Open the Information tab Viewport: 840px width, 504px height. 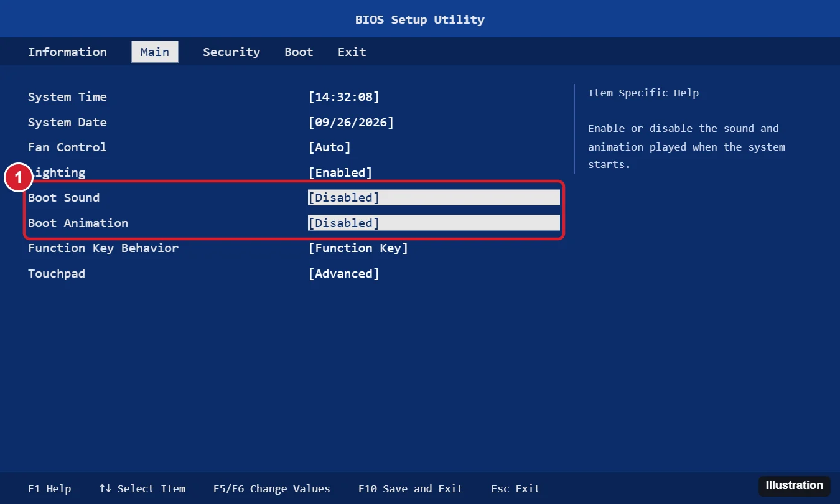pos(67,52)
